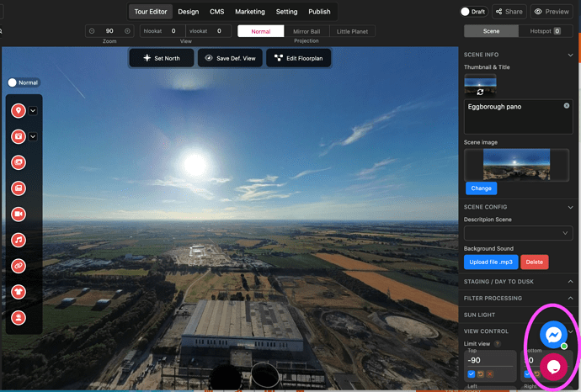581x392 pixels.
Task: Toggle the Normal view mode switch
Action: click(x=13, y=82)
